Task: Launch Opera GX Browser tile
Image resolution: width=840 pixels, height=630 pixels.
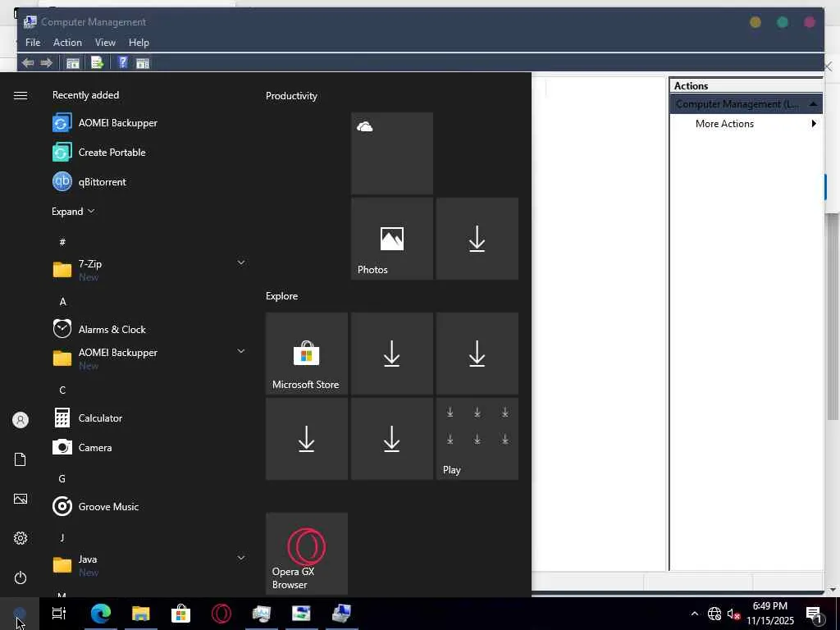Action: pos(307,554)
